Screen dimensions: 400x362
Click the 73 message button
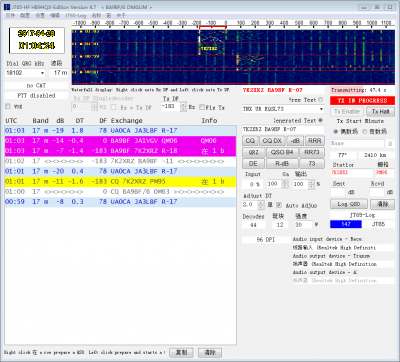(x=312, y=164)
